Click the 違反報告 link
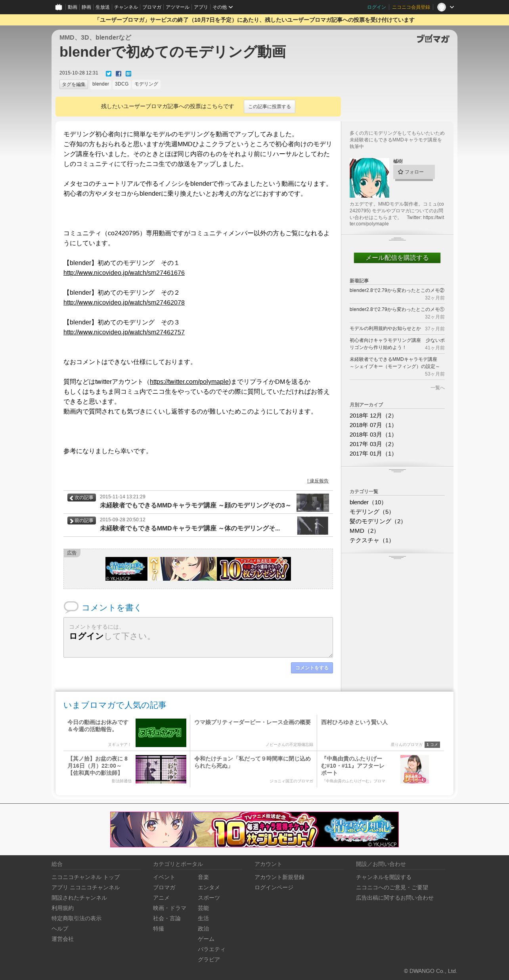 (318, 481)
